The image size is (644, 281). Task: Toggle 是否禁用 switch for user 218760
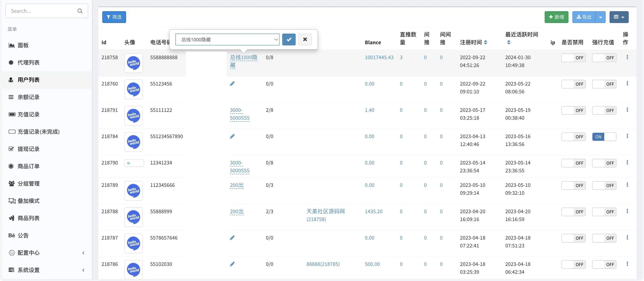(574, 84)
